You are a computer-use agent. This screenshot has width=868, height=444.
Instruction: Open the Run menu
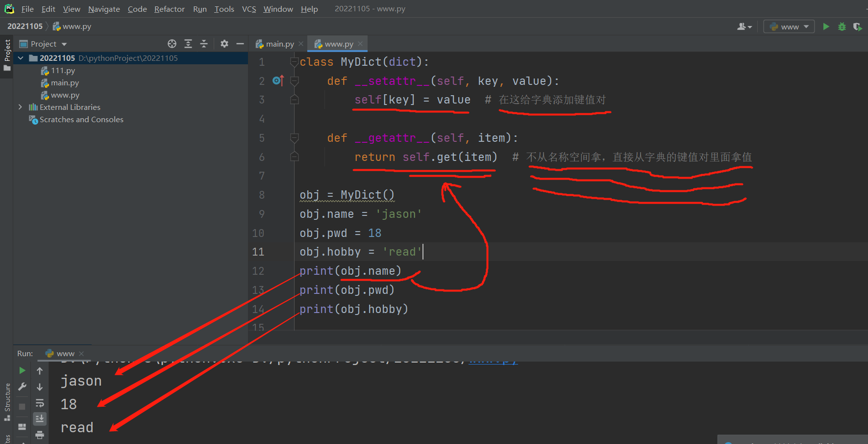(x=199, y=9)
